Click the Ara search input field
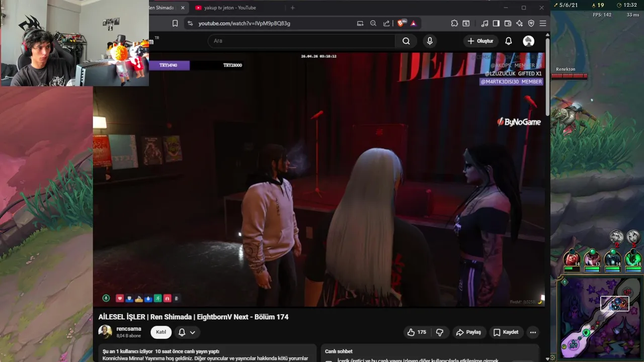 [x=301, y=41]
